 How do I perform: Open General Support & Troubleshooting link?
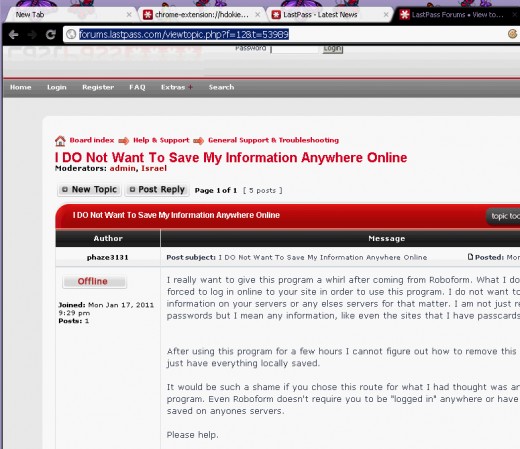pos(273,140)
